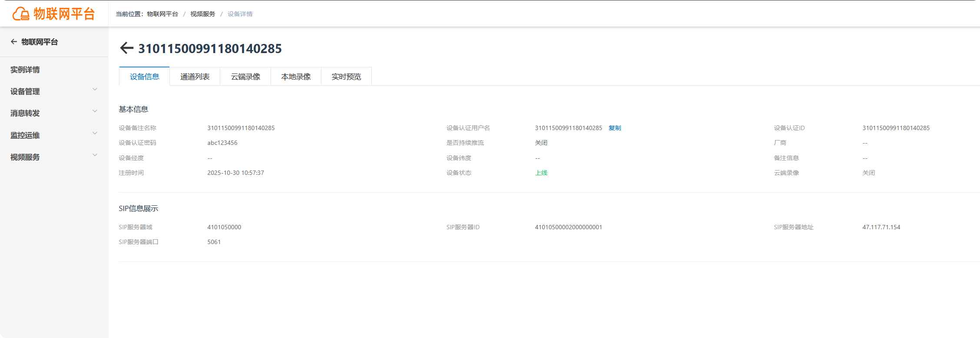The height and width of the screenshot is (338, 980).
Task: Click the 视频服务 breadcrumb link
Action: point(202,14)
